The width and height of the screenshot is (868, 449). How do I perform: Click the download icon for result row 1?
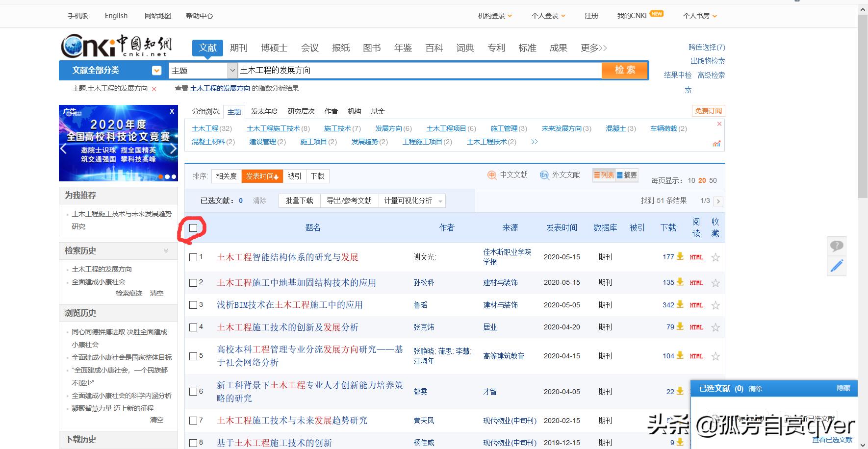point(680,256)
